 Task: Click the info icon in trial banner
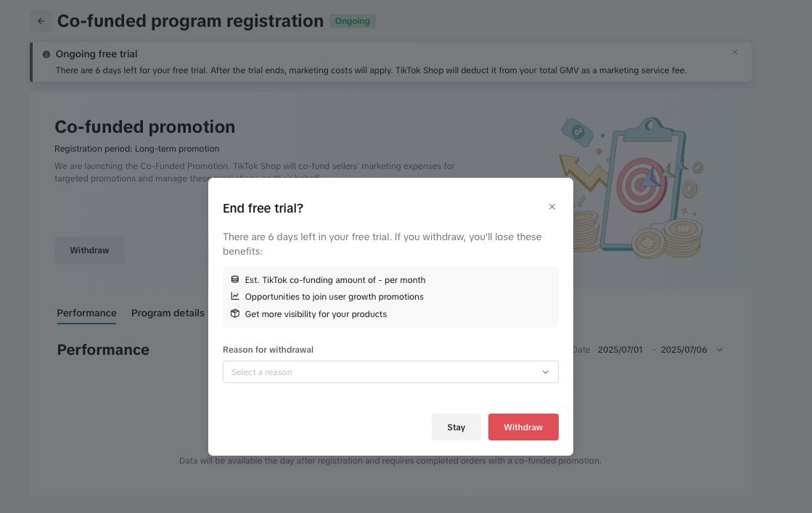click(x=46, y=54)
